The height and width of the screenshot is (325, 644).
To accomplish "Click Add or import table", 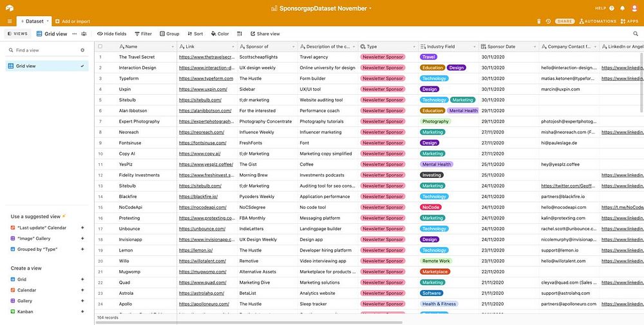I will 73,21.
